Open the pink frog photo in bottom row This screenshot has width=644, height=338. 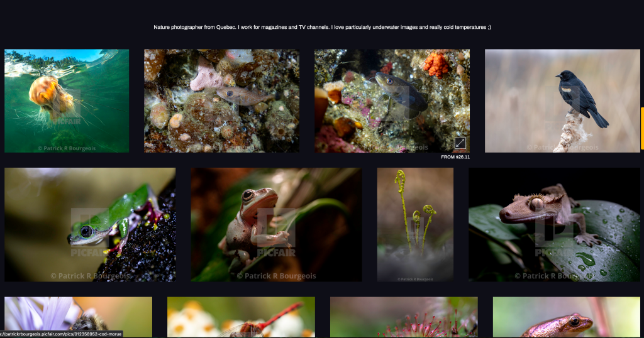pos(566,317)
